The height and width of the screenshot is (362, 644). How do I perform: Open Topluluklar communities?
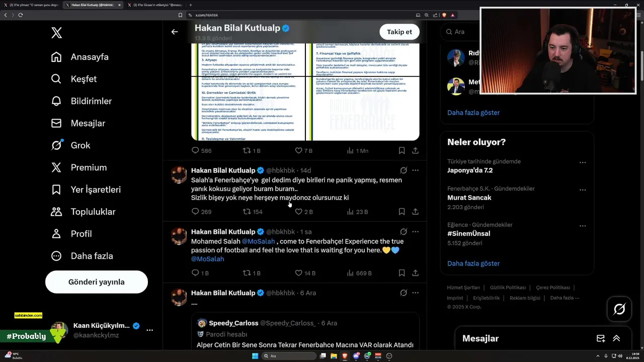pos(83,212)
